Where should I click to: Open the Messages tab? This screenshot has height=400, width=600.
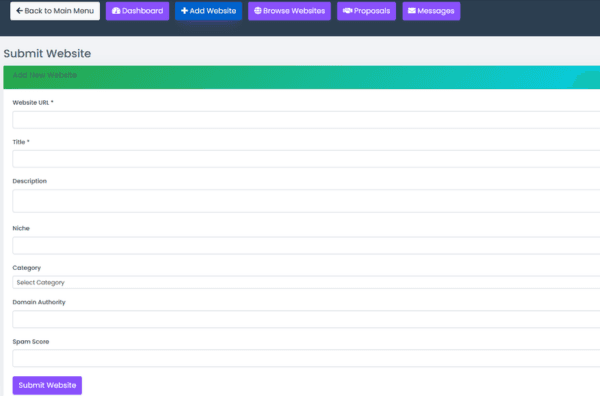pyautogui.click(x=431, y=11)
